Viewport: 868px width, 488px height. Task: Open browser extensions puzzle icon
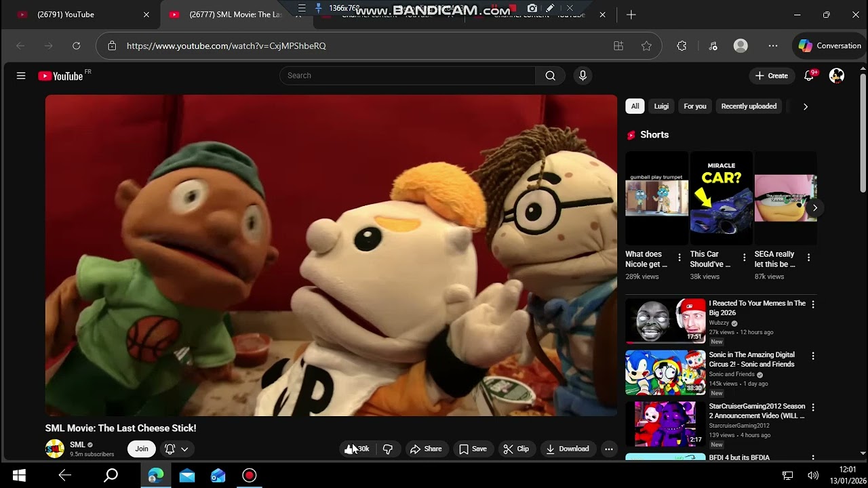(x=682, y=45)
